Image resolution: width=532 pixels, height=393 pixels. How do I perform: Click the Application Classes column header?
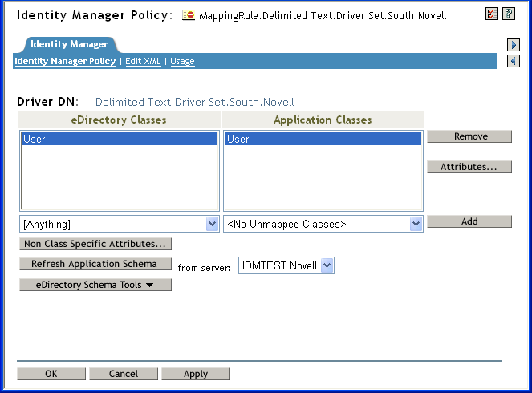click(x=323, y=120)
